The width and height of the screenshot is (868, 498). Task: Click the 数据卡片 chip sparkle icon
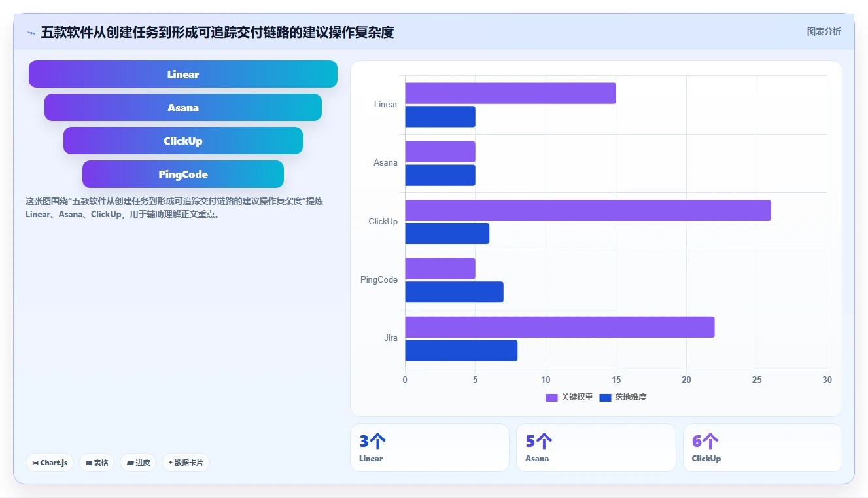click(x=171, y=463)
